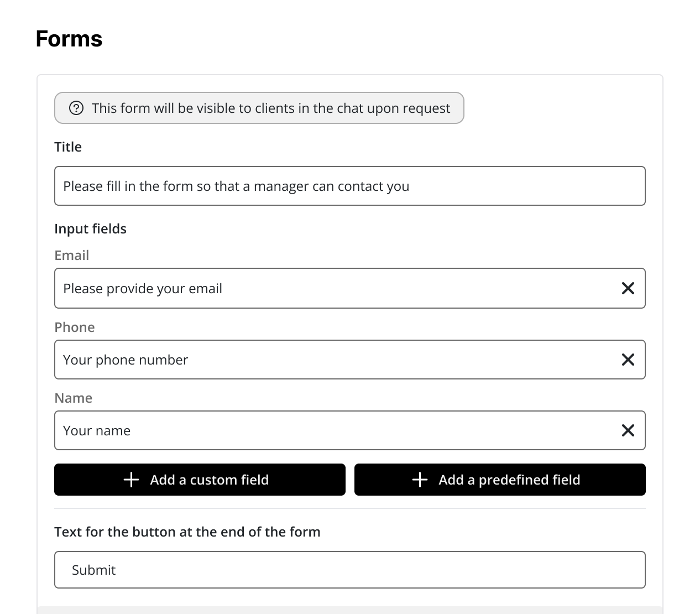Click the 'Text for the button' label
700x614 pixels.
tap(187, 532)
